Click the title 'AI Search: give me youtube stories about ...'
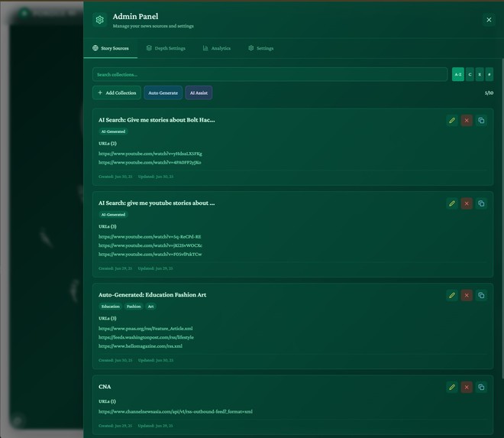The image size is (504, 438). (157, 203)
